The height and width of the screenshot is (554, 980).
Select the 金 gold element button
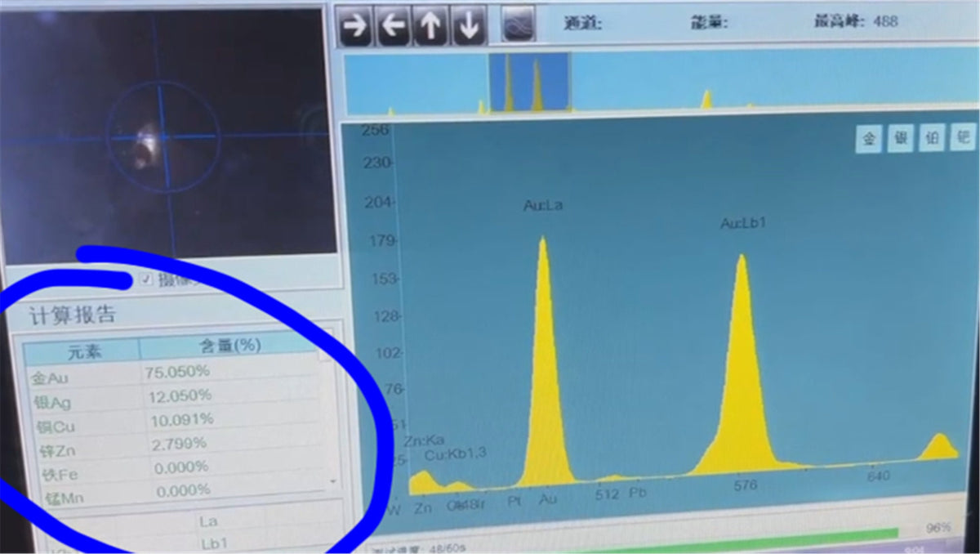[869, 140]
